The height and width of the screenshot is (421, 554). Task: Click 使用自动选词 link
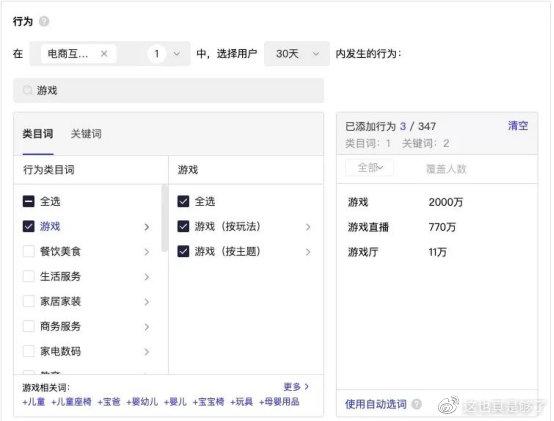coord(376,404)
